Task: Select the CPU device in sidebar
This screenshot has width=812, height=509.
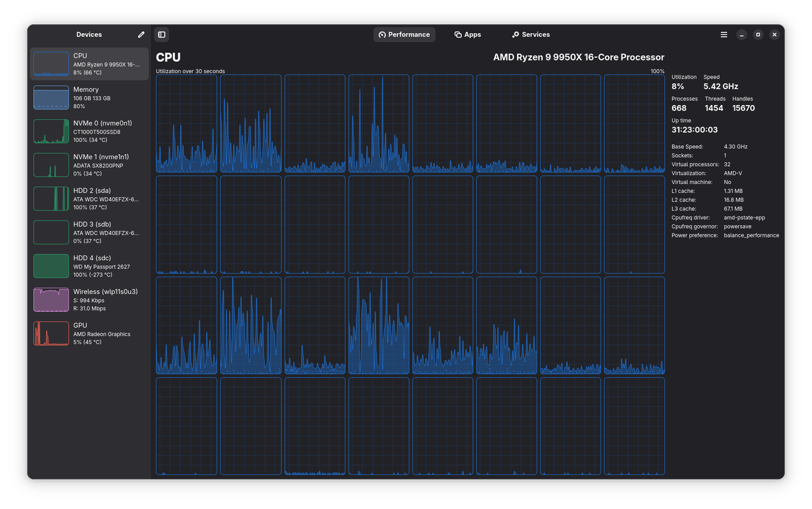Action: coord(89,64)
